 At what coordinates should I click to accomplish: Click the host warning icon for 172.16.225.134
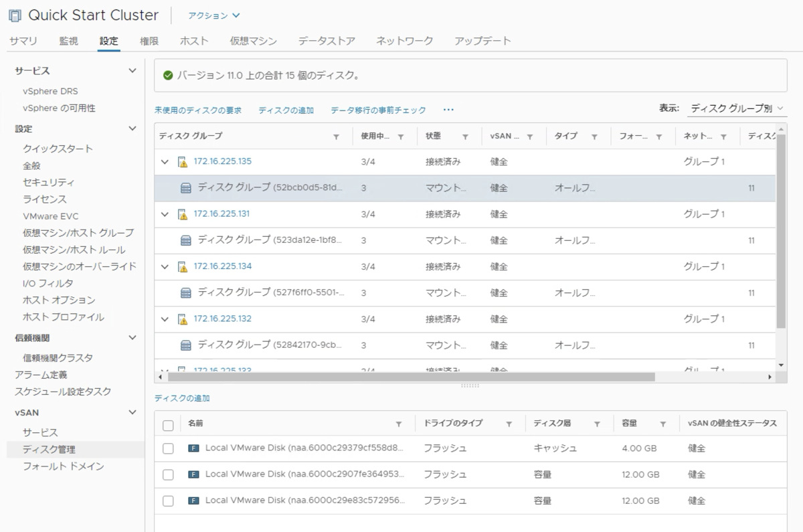pos(182,266)
